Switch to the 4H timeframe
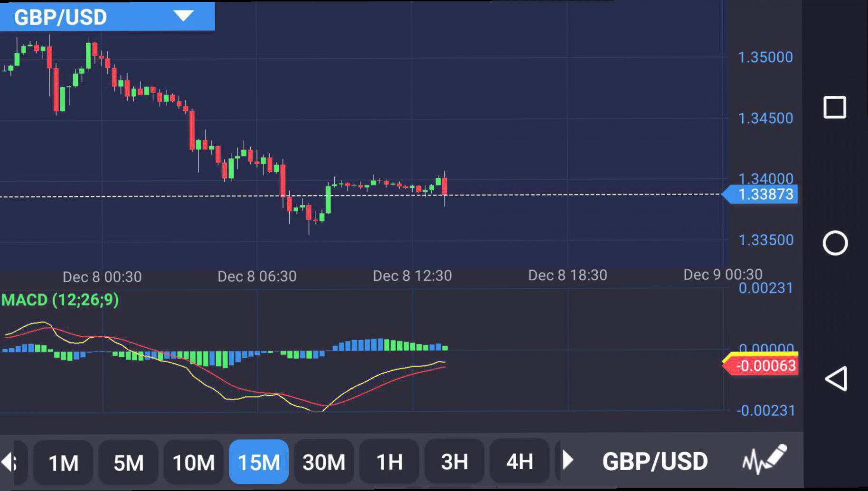This screenshot has height=491, width=868. 519,462
